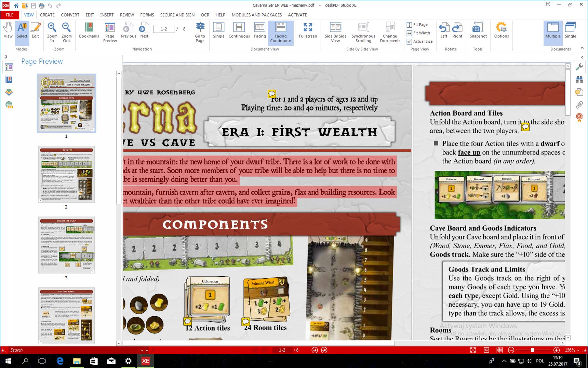Open the links globe panel in left sidebar
This screenshot has width=588, height=368.
(9, 105)
